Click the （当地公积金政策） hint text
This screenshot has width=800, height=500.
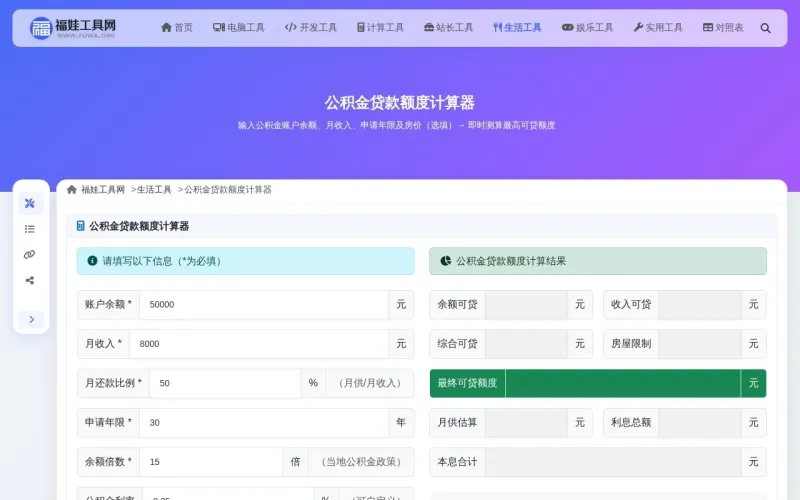point(361,462)
